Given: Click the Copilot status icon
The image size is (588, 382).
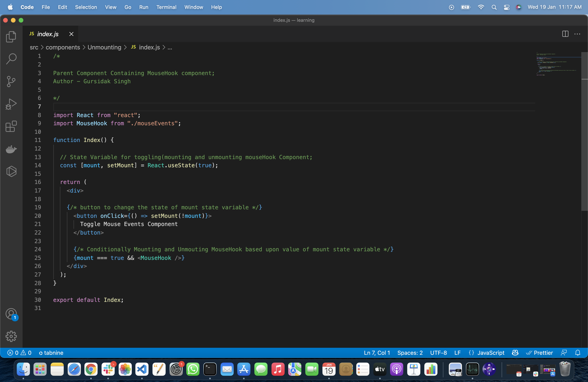Looking at the screenshot, I should tap(515, 353).
